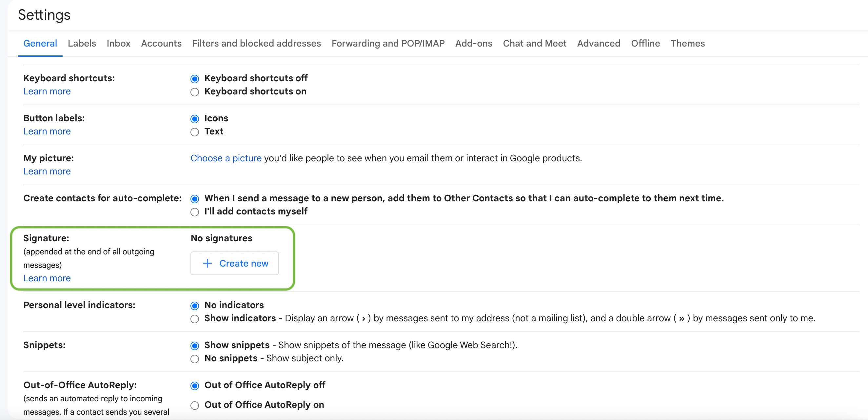Viewport: 868px width, 420px height.
Task: Open the Labels settings tab
Action: pos(82,43)
